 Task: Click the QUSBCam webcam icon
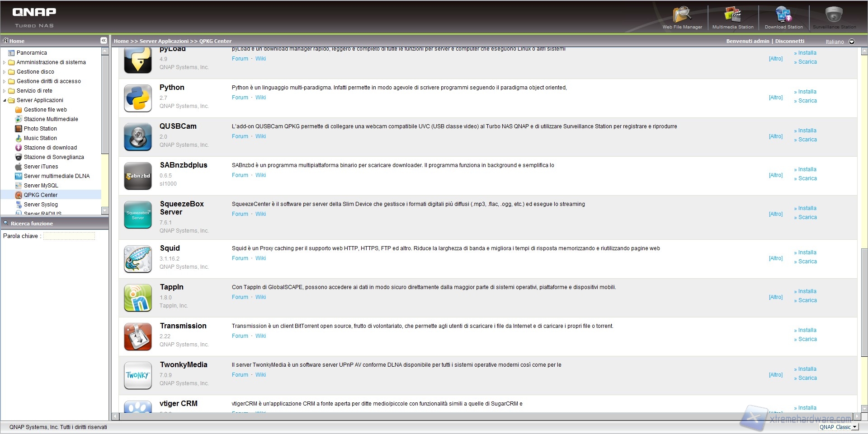click(x=138, y=137)
